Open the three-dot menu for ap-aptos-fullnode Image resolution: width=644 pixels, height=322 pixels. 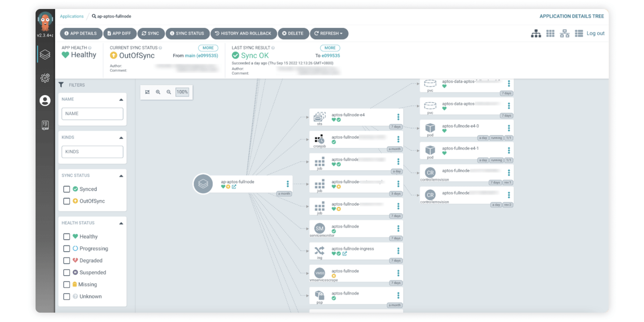click(288, 184)
